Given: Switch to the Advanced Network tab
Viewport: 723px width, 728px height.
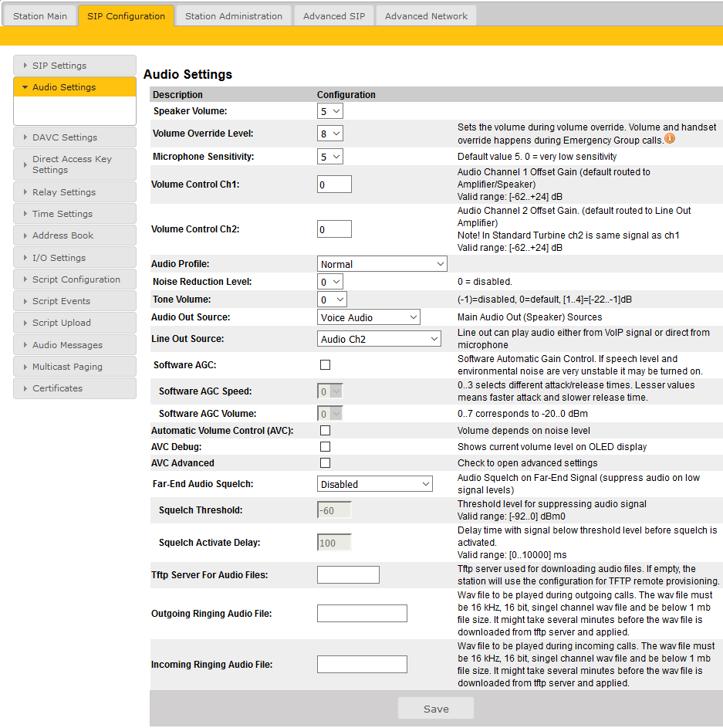Looking at the screenshot, I should [x=426, y=16].
